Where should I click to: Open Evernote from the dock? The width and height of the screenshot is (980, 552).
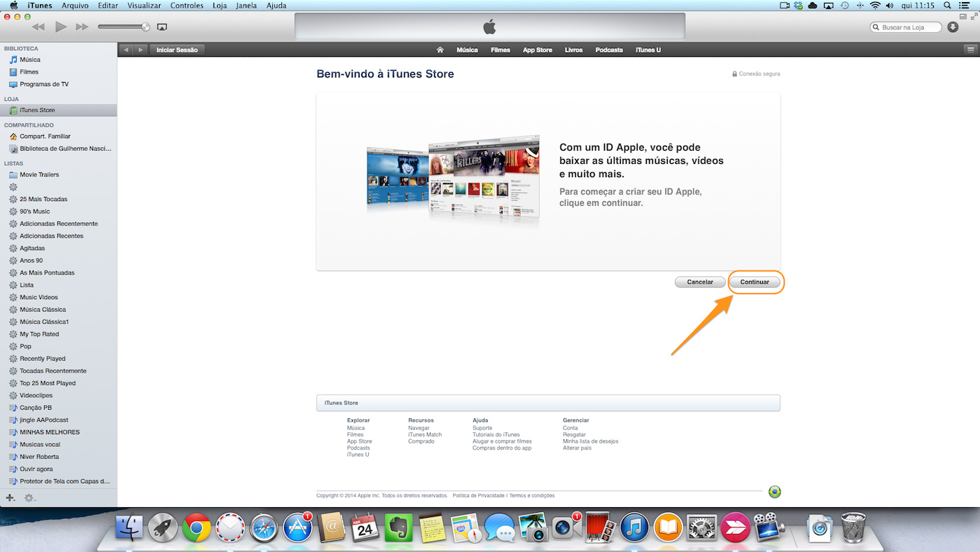(399, 528)
